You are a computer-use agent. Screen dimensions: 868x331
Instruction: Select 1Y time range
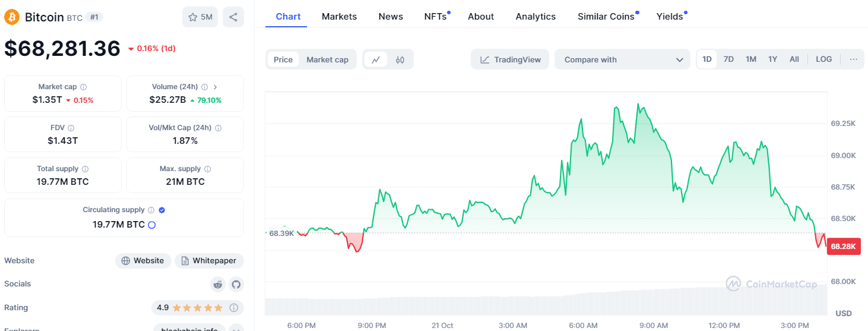pos(772,59)
